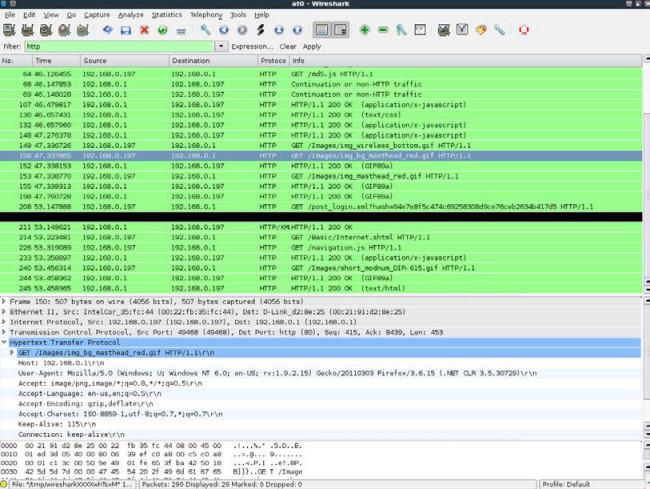Expand the Frame 150 details
The image size is (650, 489).
tap(4, 301)
